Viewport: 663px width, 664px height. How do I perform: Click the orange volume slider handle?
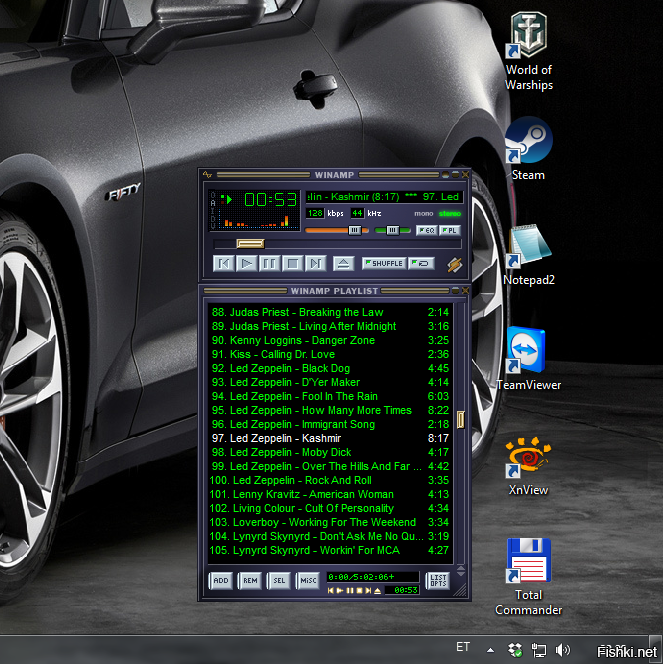[355, 230]
